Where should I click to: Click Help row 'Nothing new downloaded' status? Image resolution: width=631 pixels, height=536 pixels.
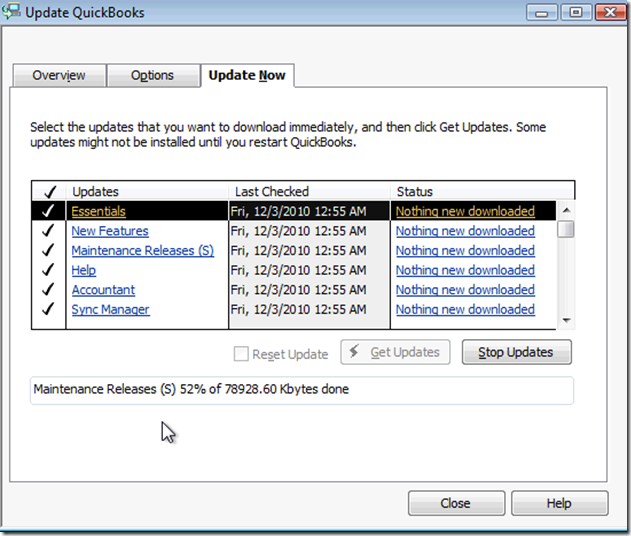click(465, 270)
